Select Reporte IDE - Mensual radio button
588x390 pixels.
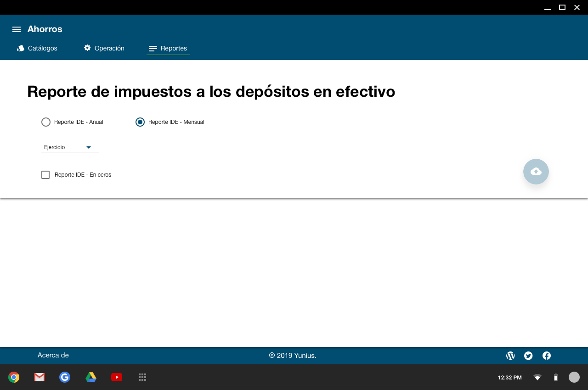coord(140,122)
